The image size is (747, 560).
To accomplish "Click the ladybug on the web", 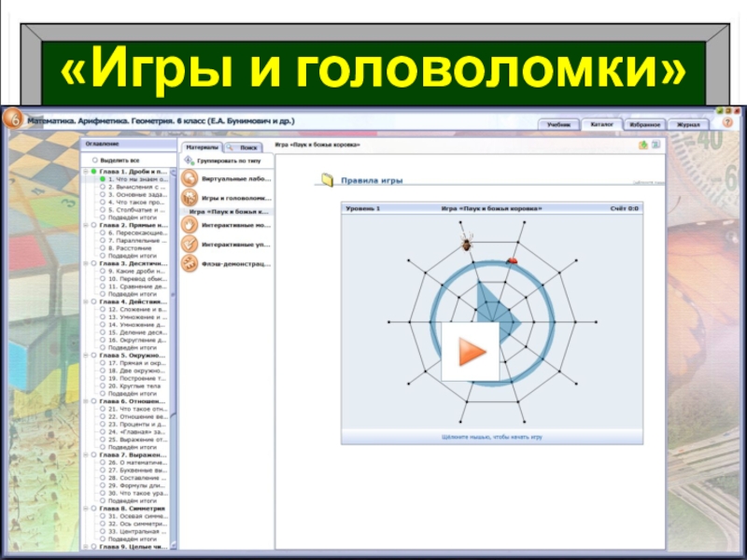I will [x=512, y=260].
